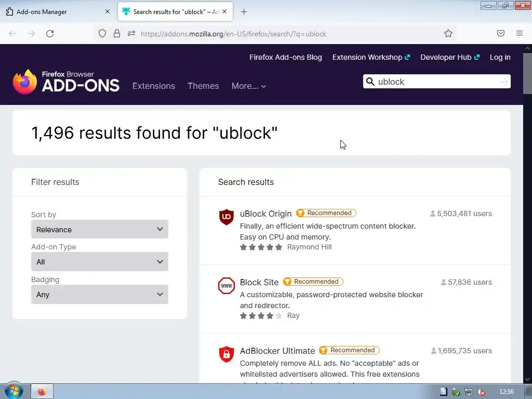Image resolution: width=532 pixels, height=399 pixels.
Task: Click the four-star rating under Block Site
Action: (261, 315)
